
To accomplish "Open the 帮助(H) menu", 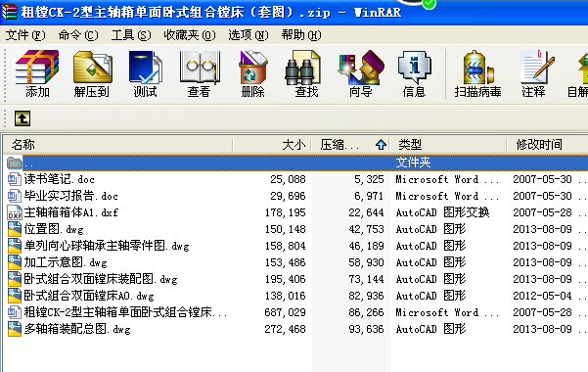I will coord(301,35).
